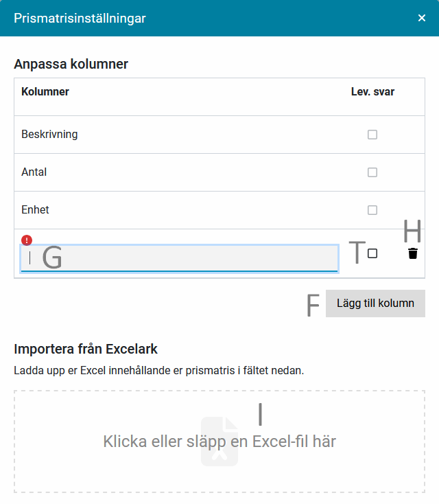Viewport: 439px width, 504px height.
Task: Close the Prismatrisinställningar dialog
Action: (422, 18)
